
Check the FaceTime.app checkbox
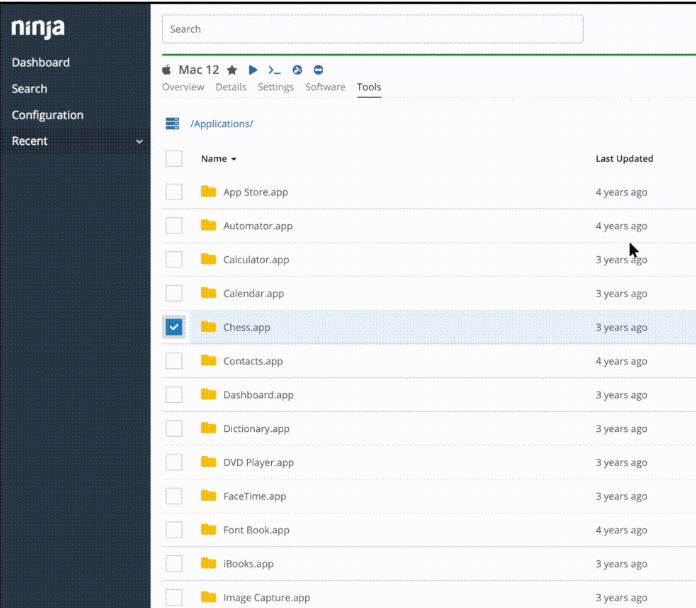tap(174, 496)
